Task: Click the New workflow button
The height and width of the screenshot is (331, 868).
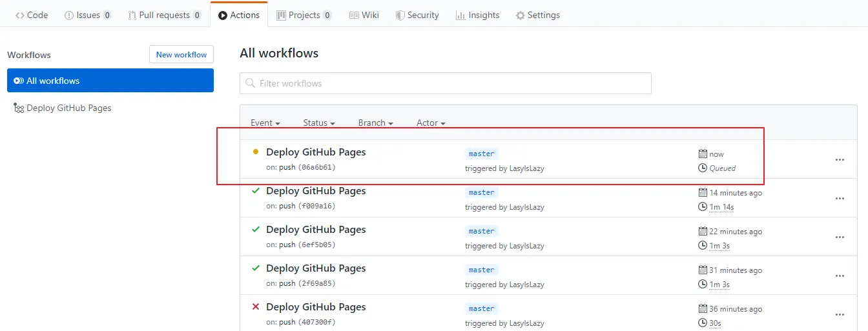Action: pyautogui.click(x=181, y=54)
